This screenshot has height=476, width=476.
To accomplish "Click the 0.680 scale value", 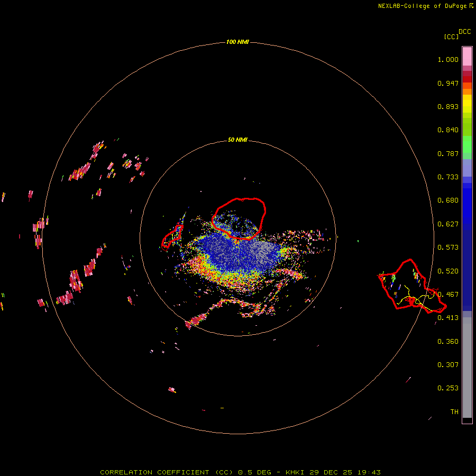I will tap(448, 200).
